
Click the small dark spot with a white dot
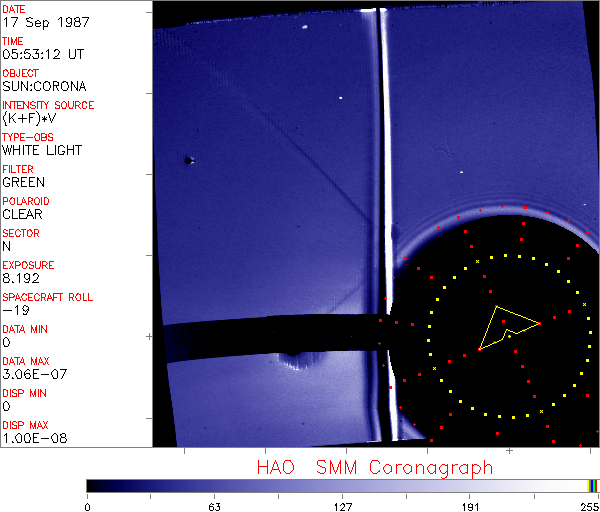188,160
